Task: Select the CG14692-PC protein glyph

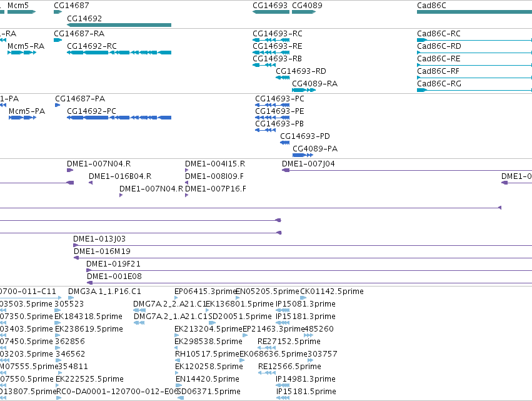Action: (x=119, y=118)
